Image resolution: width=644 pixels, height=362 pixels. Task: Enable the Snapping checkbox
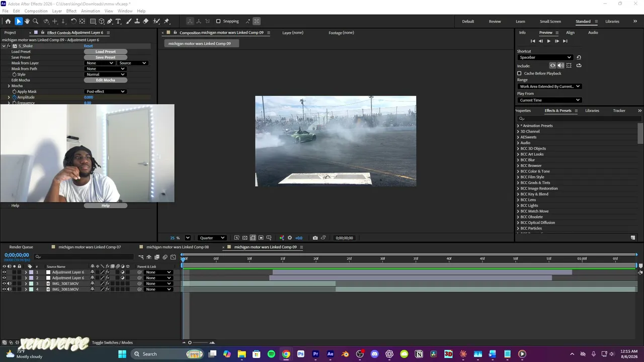click(x=218, y=21)
